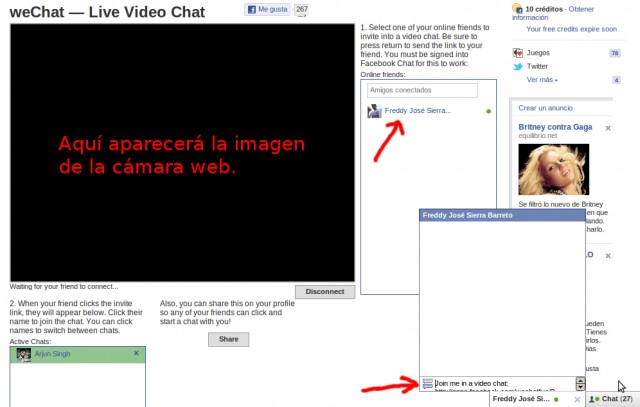The height and width of the screenshot is (407, 640).
Task: Open the Chat (27) bar
Action: click(x=612, y=399)
